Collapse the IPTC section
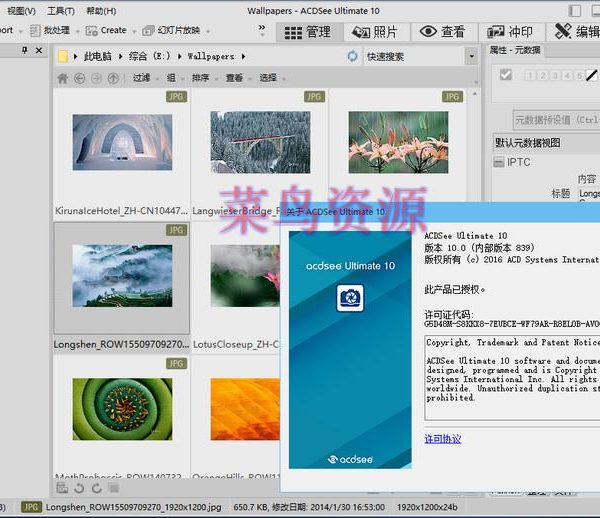This screenshot has height=518, width=600. [498, 162]
